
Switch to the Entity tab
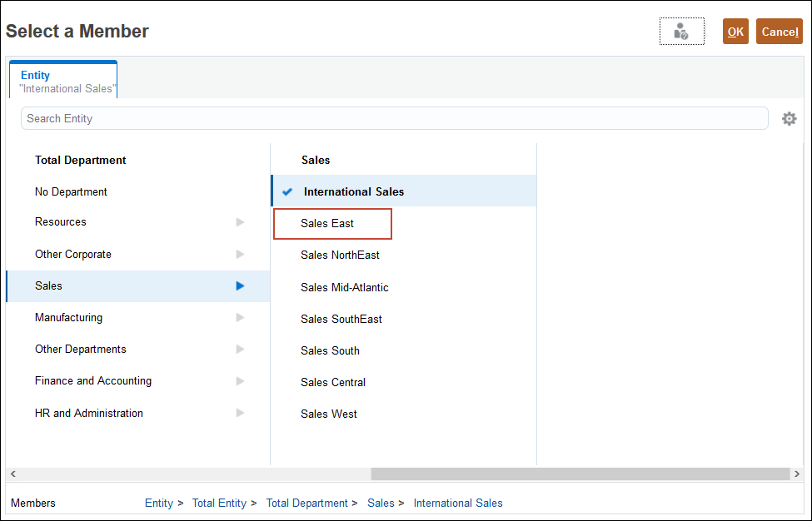click(62, 79)
